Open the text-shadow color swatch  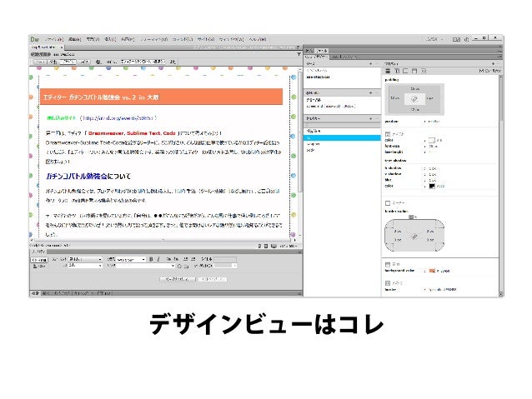pyautogui.click(x=432, y=186)
